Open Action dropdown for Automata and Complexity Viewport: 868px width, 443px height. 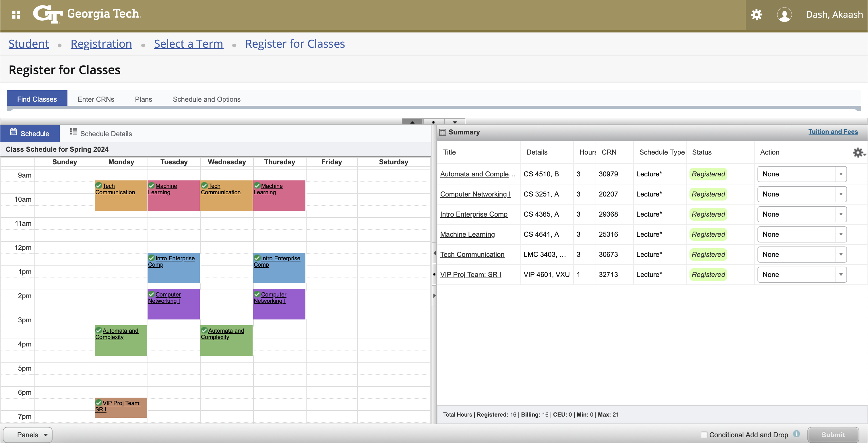tap(802, 174)
